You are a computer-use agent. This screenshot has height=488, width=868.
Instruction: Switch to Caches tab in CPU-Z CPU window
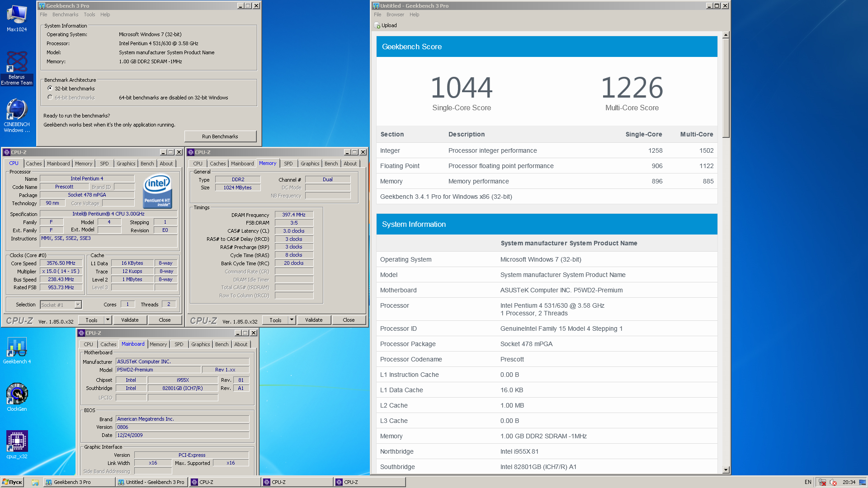(33, 164)
